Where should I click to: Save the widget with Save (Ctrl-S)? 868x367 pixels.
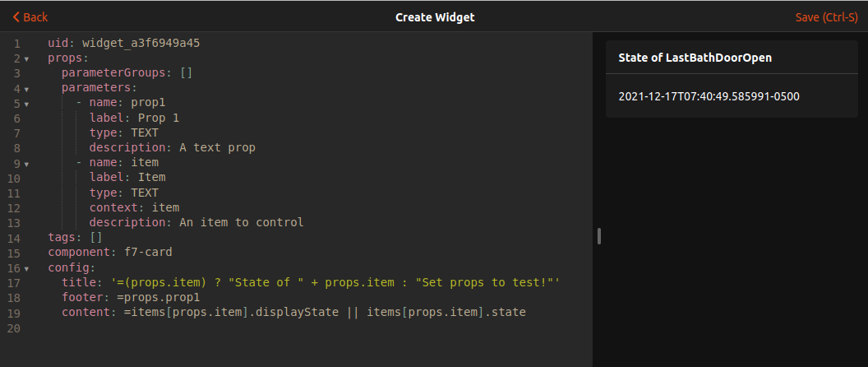[826, 17]
